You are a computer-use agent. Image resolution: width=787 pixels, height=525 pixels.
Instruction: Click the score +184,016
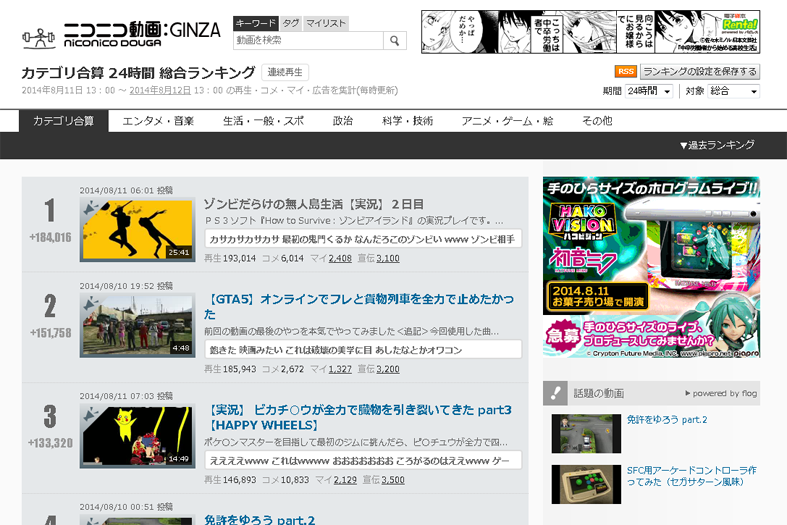pyautogui.click(x=50, y=237)
